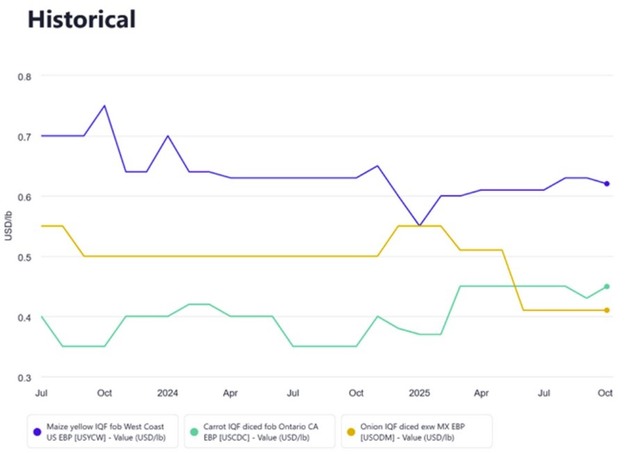Image resolution: width=626 pixels, height=454 pixels.
Task: Click the yellow endpoint marker on Onion line
Action: tap(607, 310)
